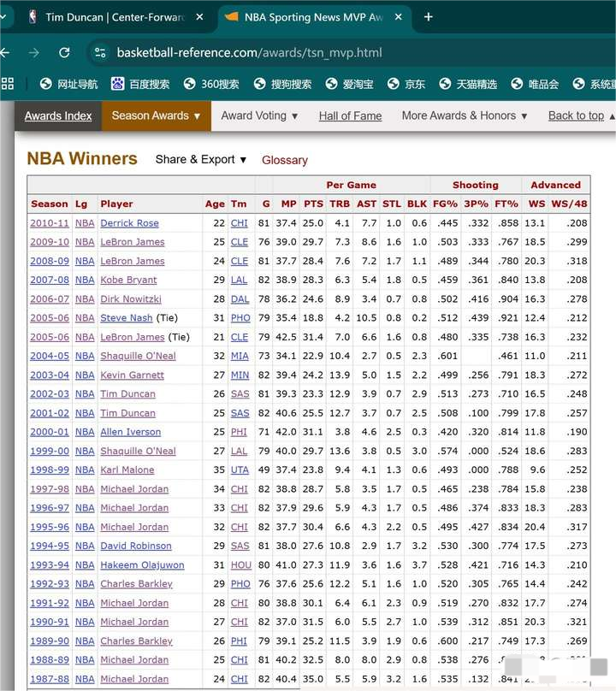
Task: Click the browser back arrow
Action: [x=4, y=53]
